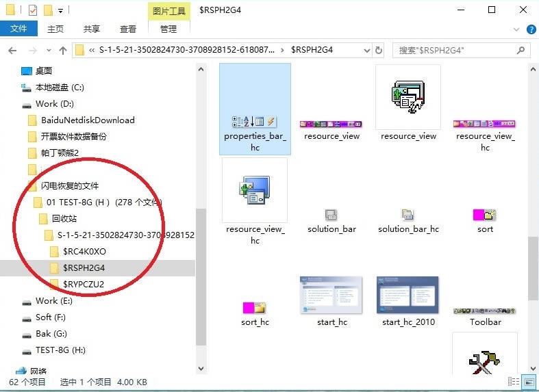Switch to large thumbnails view in status bar
Viewport: 539px width, 392px height.
tap(529, 382)
